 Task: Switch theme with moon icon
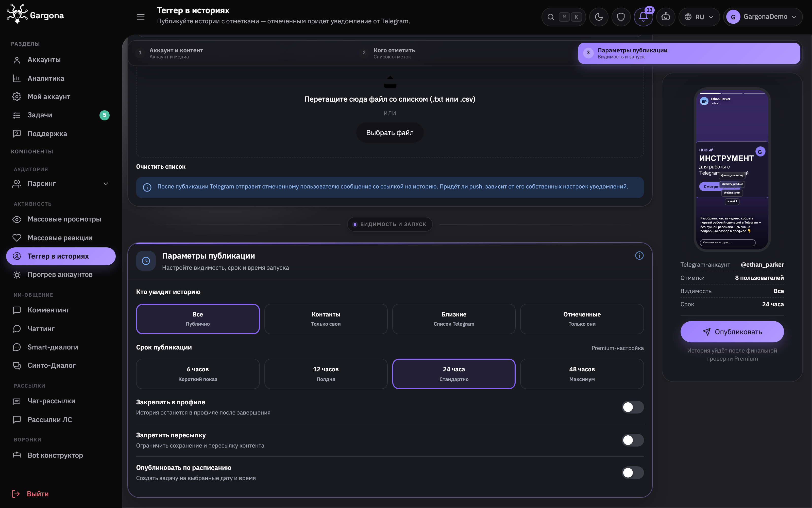(x=599, y=17)
